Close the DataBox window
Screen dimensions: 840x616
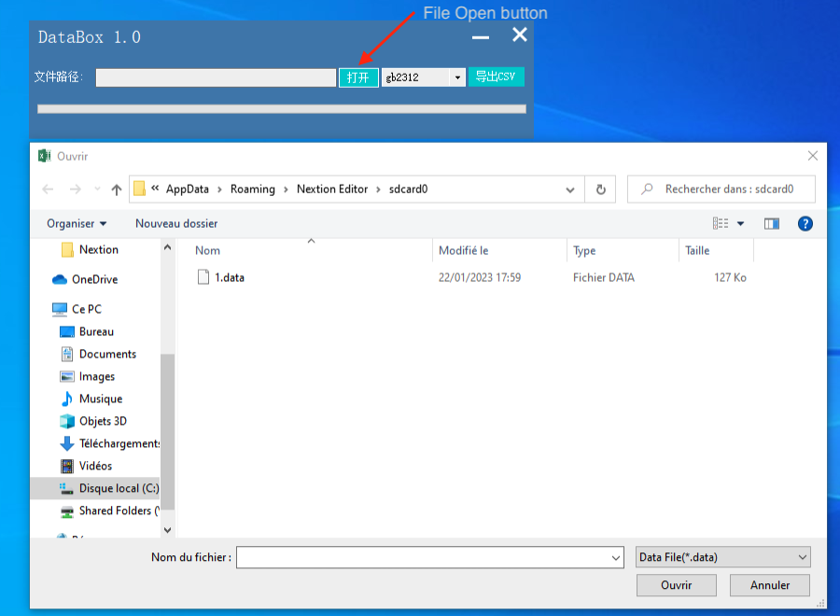click(x=519, y=35)
